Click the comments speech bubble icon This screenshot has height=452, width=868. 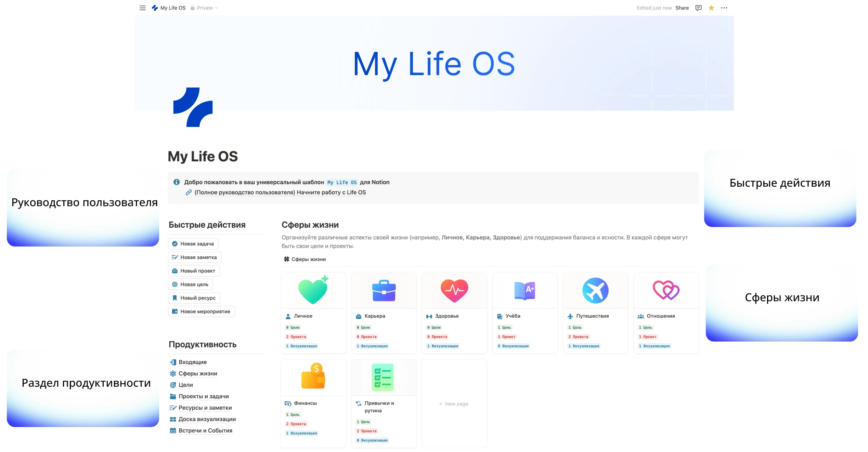click(698, 8)
